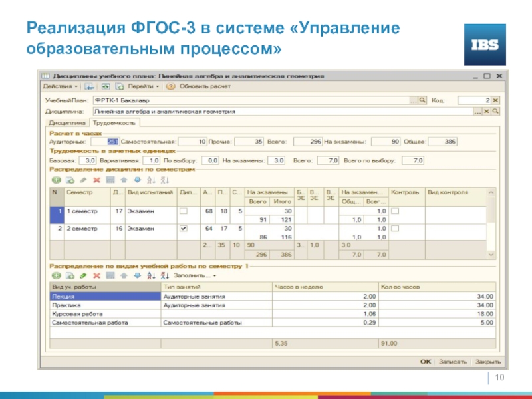Image resolution: width=532 pixels, height=399 pixels.
Task: Click red delete icon in semester distribution toolbar
Action: [96, 180]
